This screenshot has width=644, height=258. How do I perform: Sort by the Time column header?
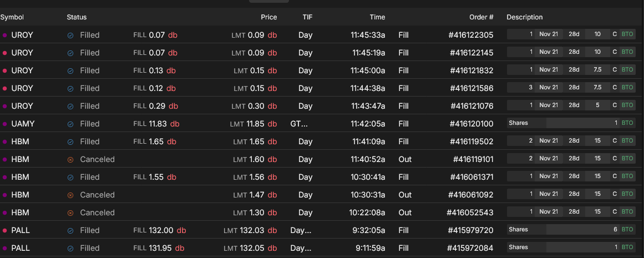[377, 17]
